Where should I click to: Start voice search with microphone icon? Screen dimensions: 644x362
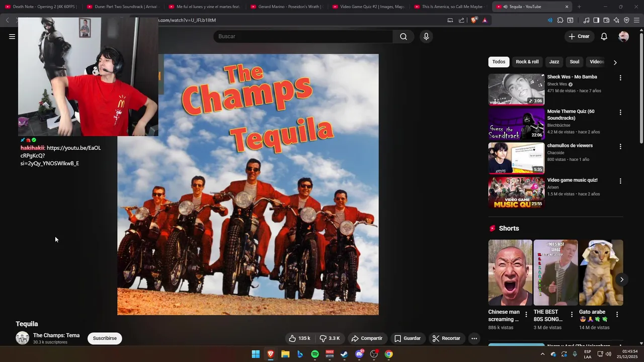click(426, 36)
